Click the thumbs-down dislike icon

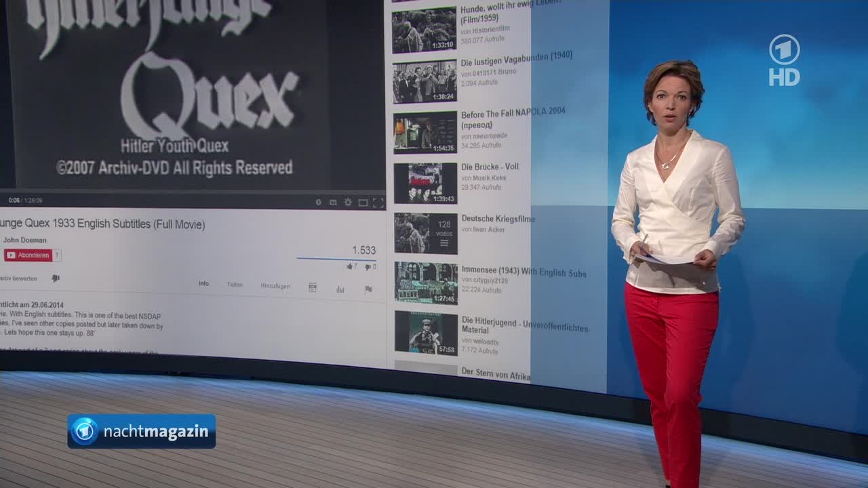pyautogui.click(x=56, y=278)
